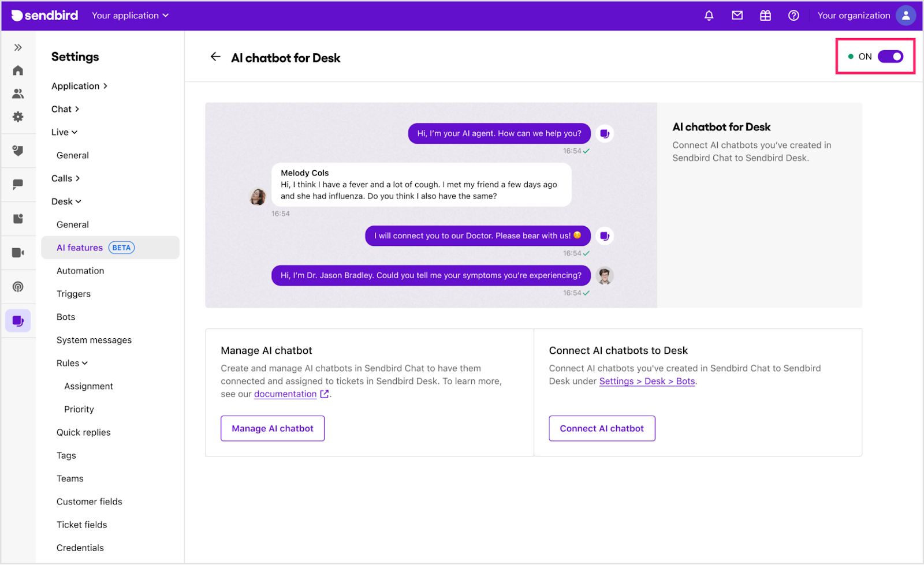Click the Manage AI chatbot button
924x565 pixels.
[x=272, y=428]
